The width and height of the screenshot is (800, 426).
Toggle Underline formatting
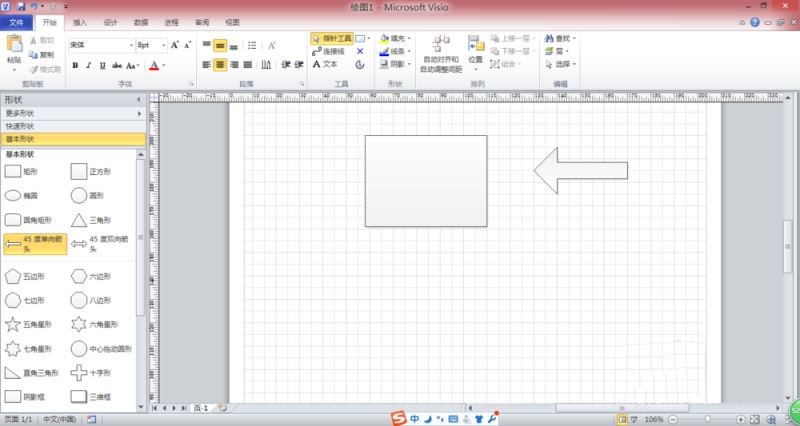103,65
